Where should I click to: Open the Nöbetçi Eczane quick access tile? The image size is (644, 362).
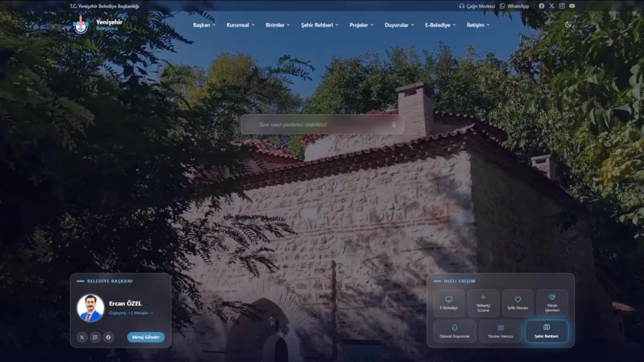(x=484, y=303)
